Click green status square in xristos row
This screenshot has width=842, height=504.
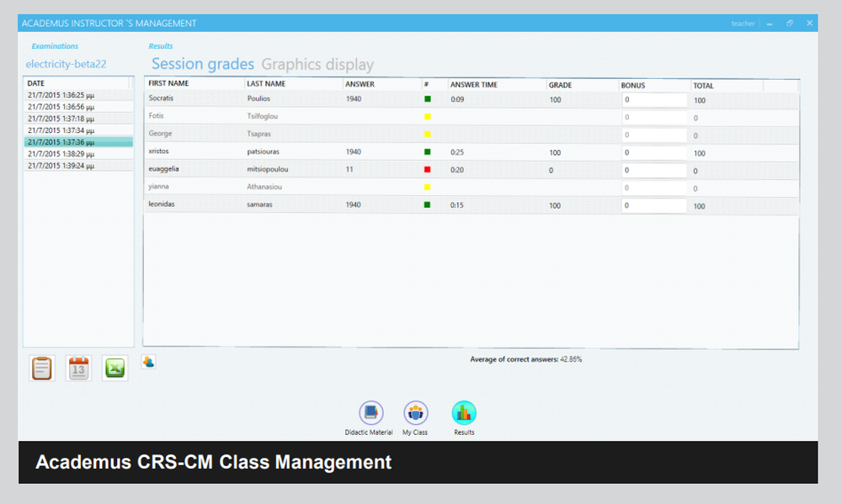click(428, 152)
